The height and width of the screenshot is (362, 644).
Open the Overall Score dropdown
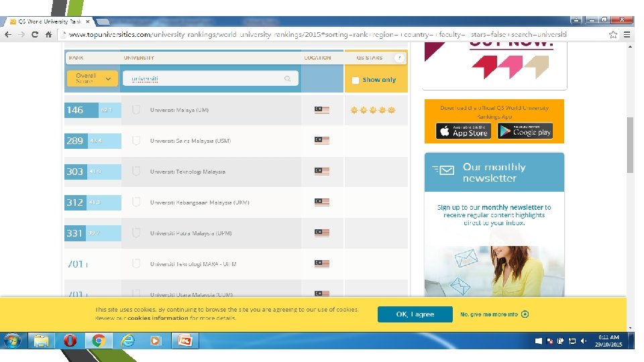[93, 78]
